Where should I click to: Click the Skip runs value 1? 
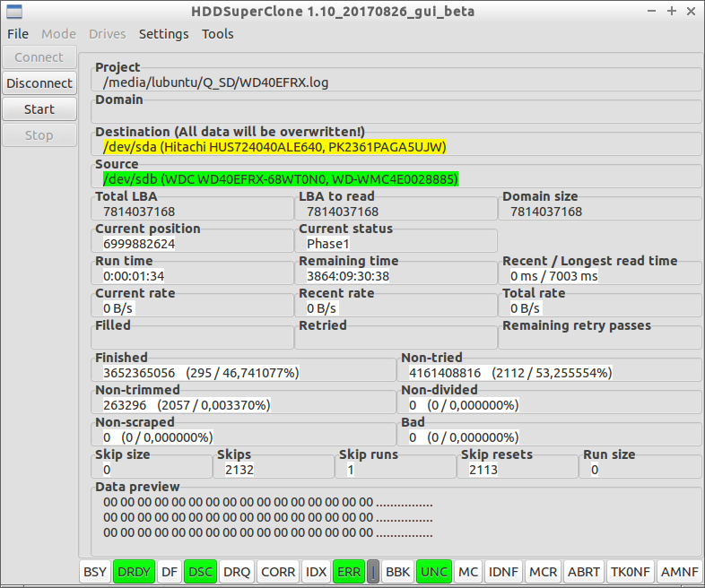(x=350, y=470)
